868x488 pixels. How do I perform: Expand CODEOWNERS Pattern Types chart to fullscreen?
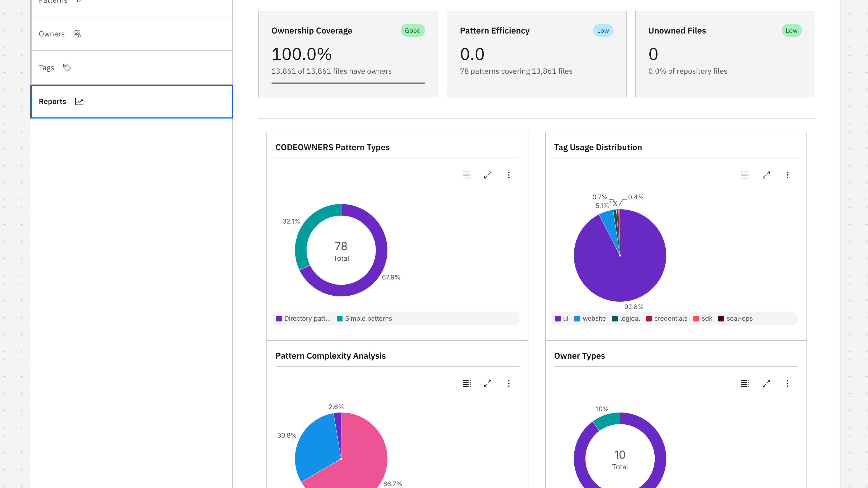coord(487,175)
